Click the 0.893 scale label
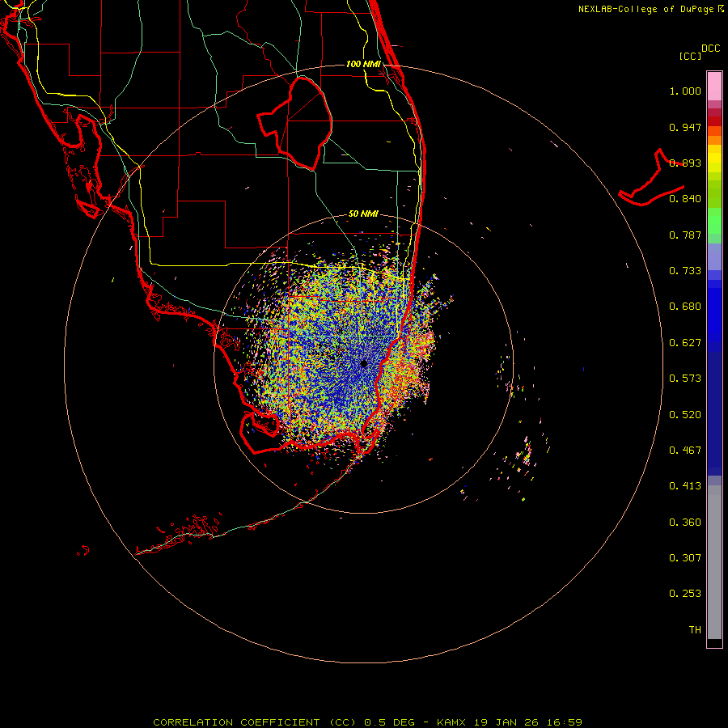The image size is (728, 728). (x=685, y=163)
